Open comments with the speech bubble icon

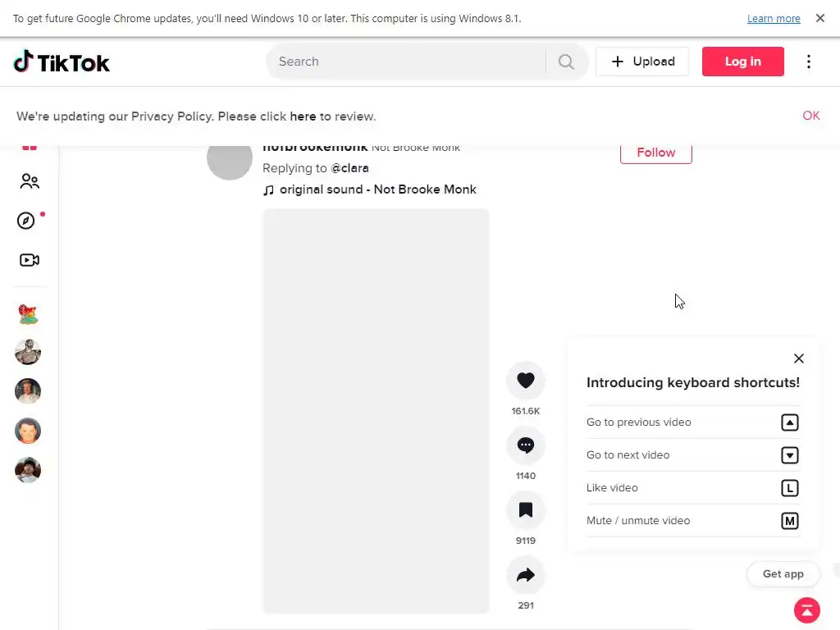click(x=526, y=445)
